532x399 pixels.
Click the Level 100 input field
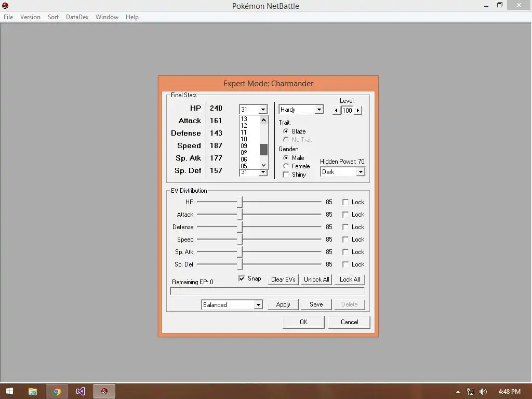tap(347, 110)
